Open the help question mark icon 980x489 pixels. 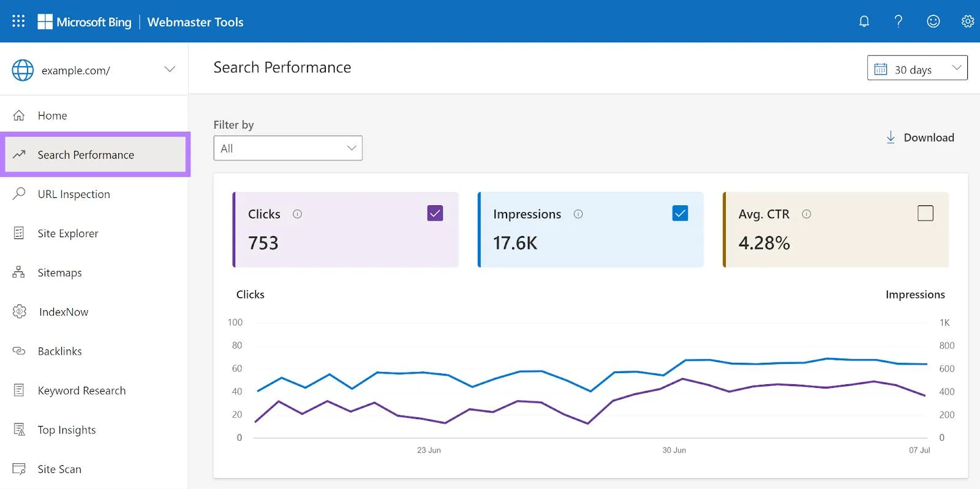point(898,21)
